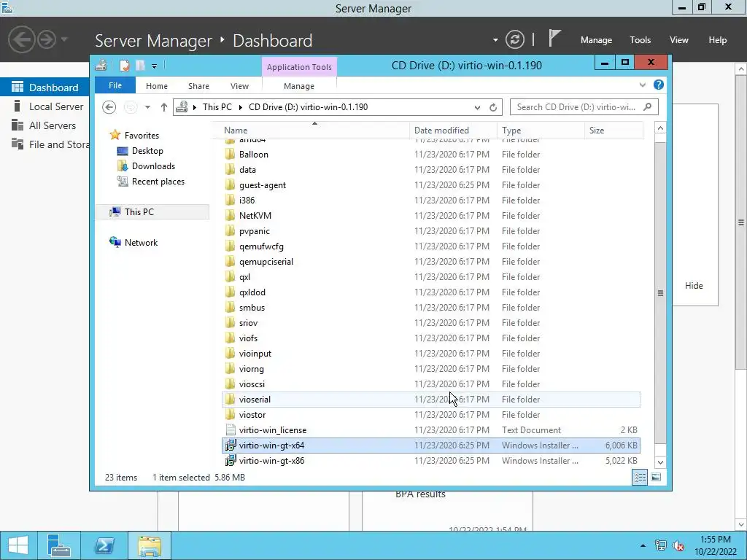Launch PowerShell from the taskbar
The width and height of the screenshot is (747, 560).
click(x=104, y=545)
